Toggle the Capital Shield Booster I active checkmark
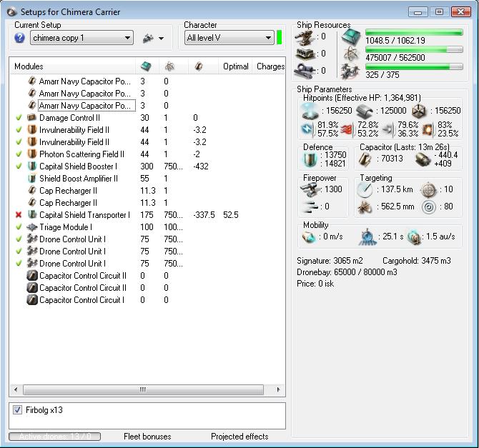This screenshot has height=448, width=479. [x=19, y=166]
